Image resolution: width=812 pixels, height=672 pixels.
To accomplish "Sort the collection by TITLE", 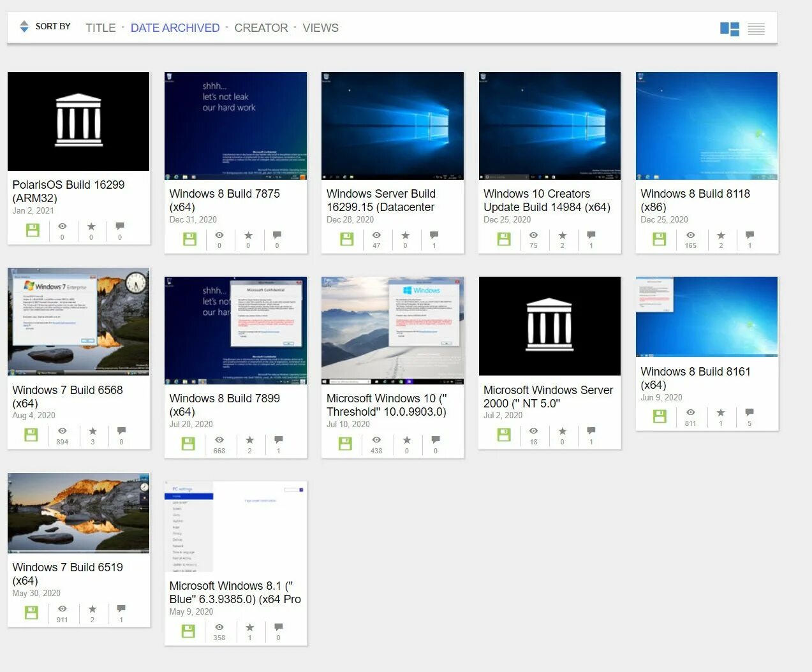I will (x=100, y=27).
